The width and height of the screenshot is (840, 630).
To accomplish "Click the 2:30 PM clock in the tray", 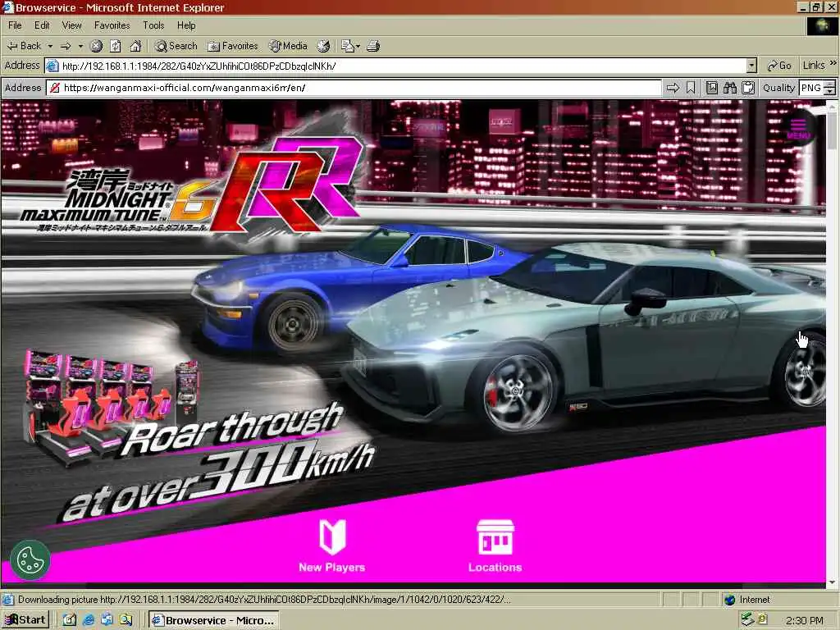I will (804, 620).
